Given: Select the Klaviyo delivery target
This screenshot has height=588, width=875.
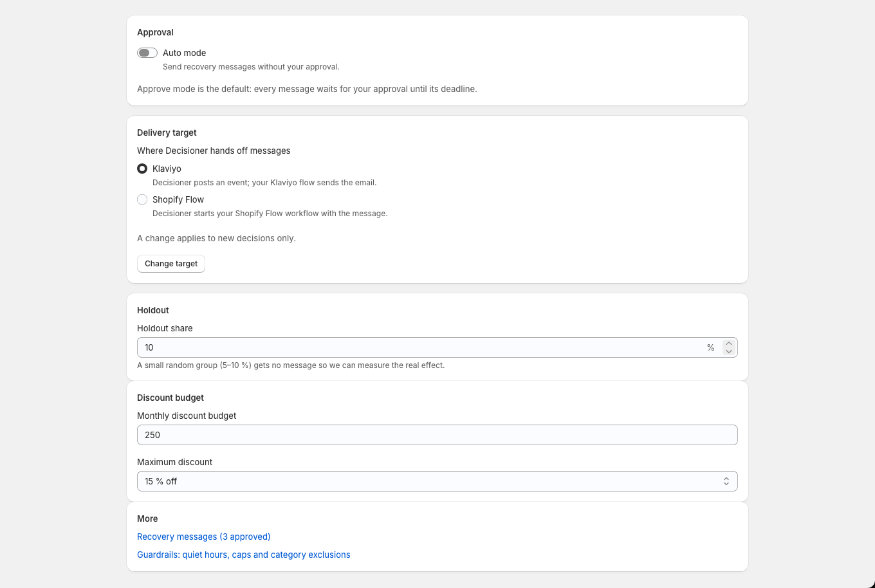Looking at the screenshot, I should pos(142,169).
